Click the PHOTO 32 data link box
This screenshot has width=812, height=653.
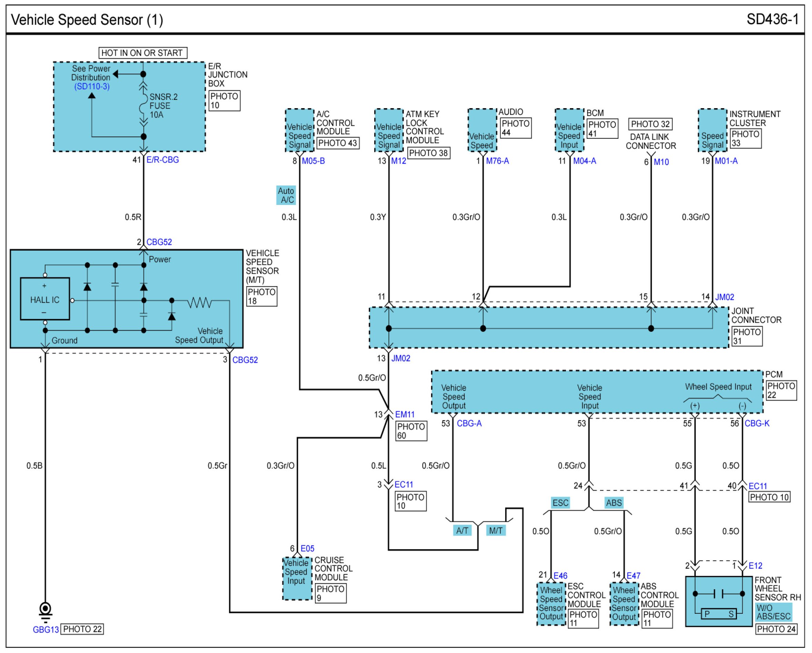650,124
